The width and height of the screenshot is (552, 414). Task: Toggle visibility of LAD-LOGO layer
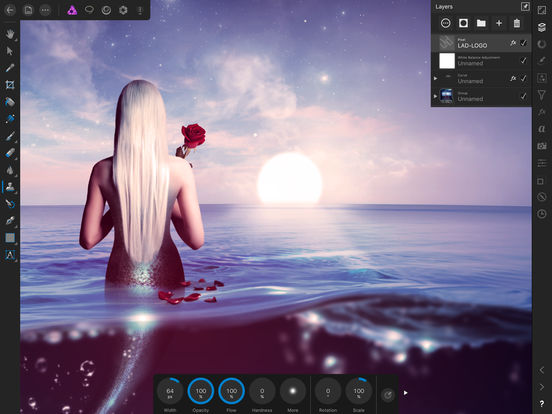click(x=523, y=43)
